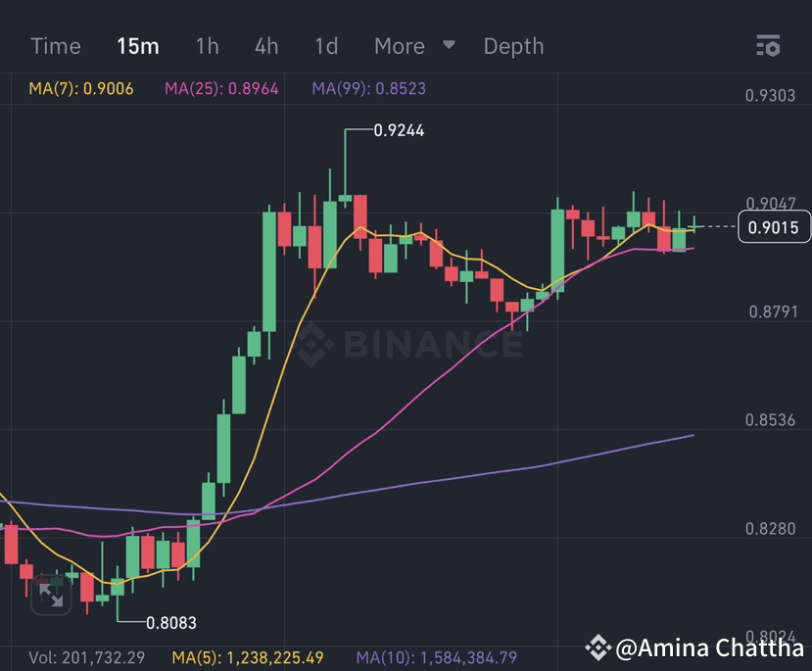Click the fullscreen expand icon on the chart
812x671 pixels.
click(50, 594)
